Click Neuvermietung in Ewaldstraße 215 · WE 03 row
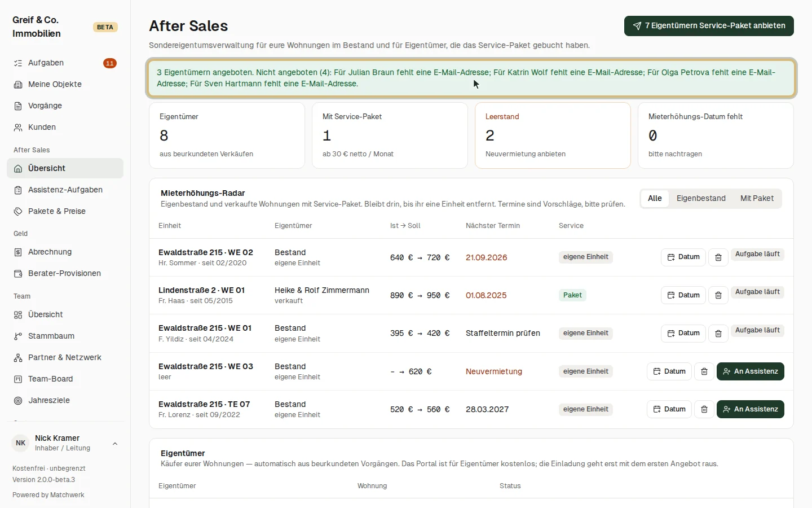Image resolution: width=812 pixels, height=508 pixels. [494, 371]
